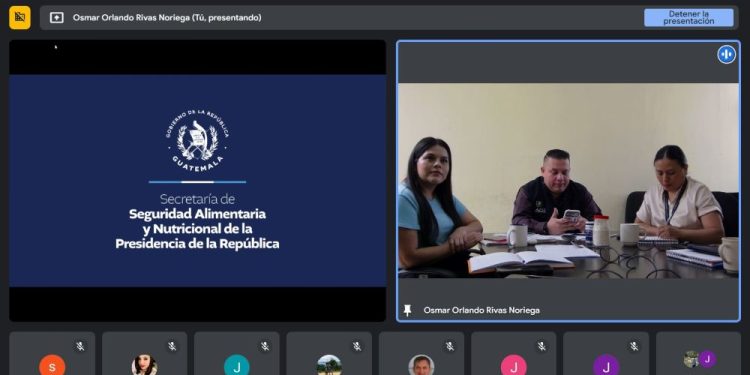Viewport: 750px width, 375px height.
Task: Click muted mic on teal J tile
Action: (265, 346)
